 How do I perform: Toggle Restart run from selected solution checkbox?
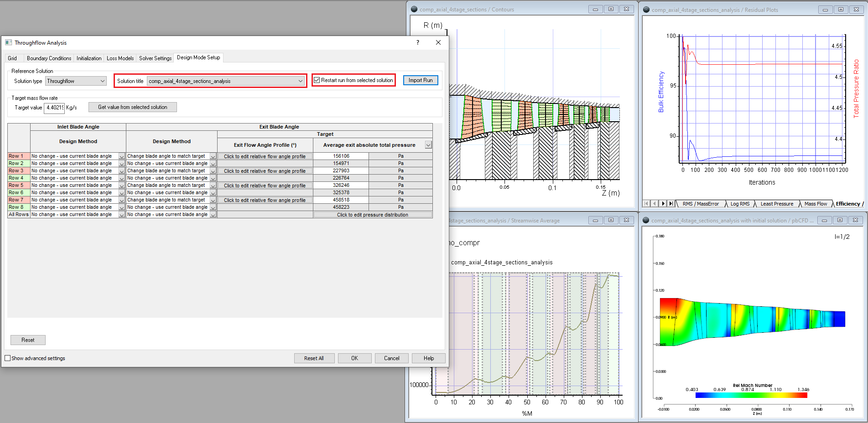pyautogui.click(x=317, y=80)
